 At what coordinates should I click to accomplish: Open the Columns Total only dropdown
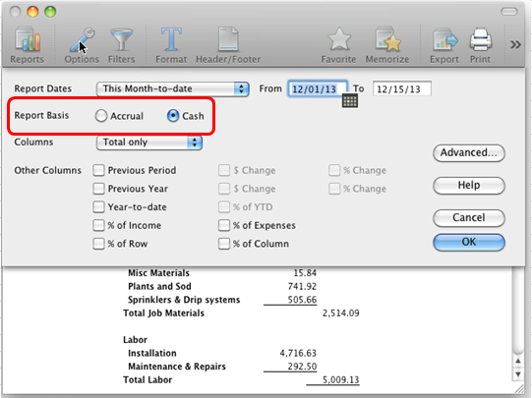[x=149, y=142]
